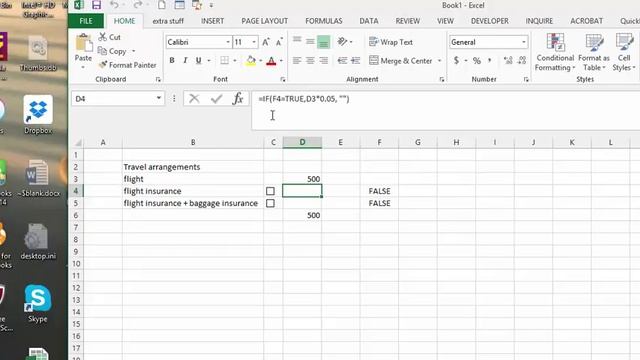Click Increase Decimal icon

(x=508, y=60)
